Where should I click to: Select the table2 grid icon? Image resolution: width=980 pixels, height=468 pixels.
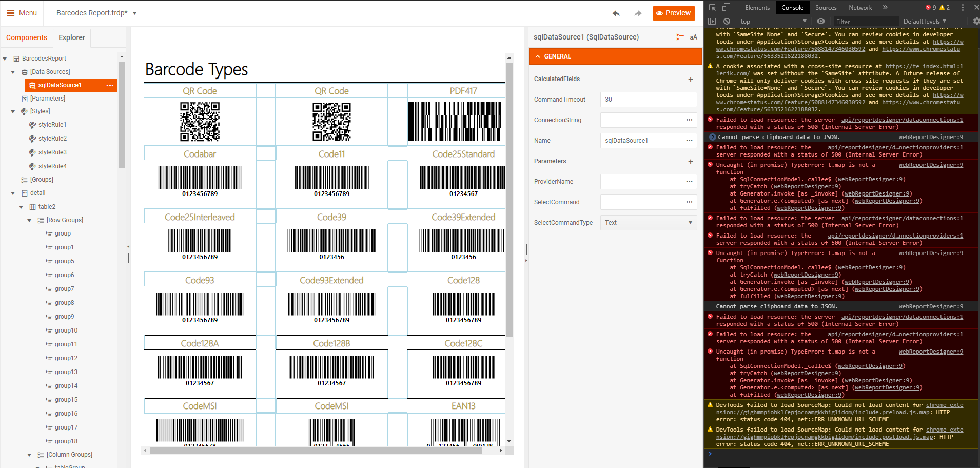coord(33,207)
